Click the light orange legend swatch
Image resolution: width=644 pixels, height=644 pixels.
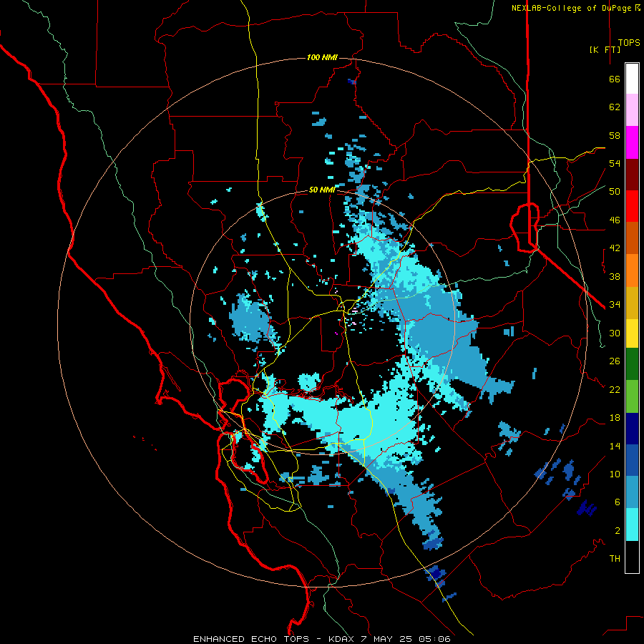click(632, 270)
